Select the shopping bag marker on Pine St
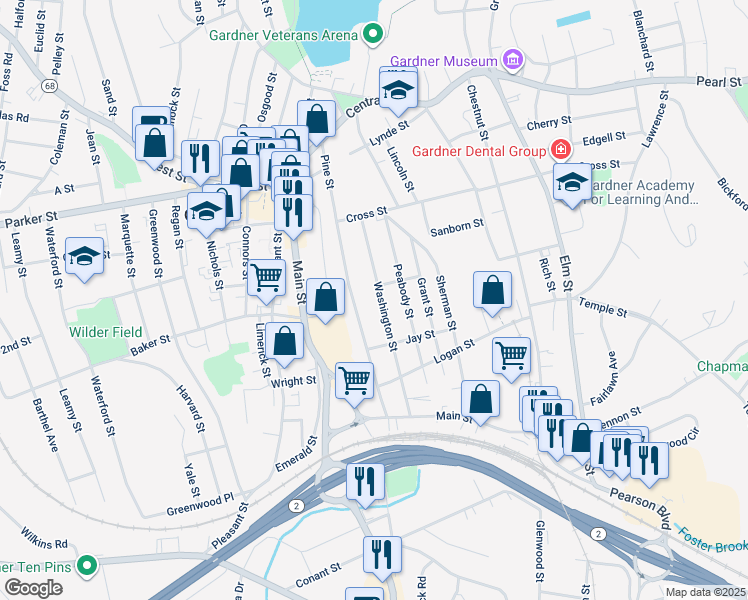The height and width of the screenshot is (600, 748). coord(316,123)
